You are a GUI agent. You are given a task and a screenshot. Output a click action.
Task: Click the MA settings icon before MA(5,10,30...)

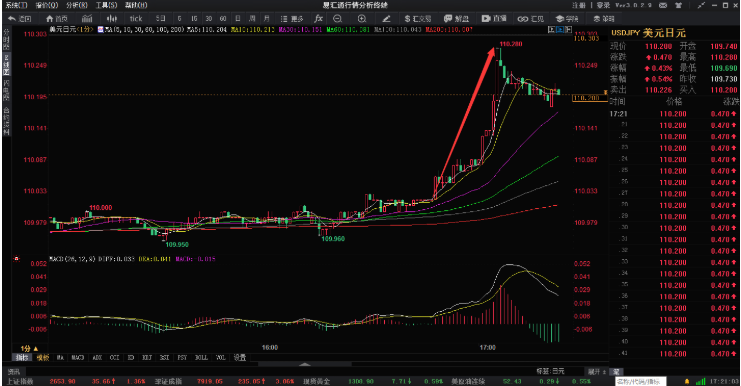(x=101, y=29)
